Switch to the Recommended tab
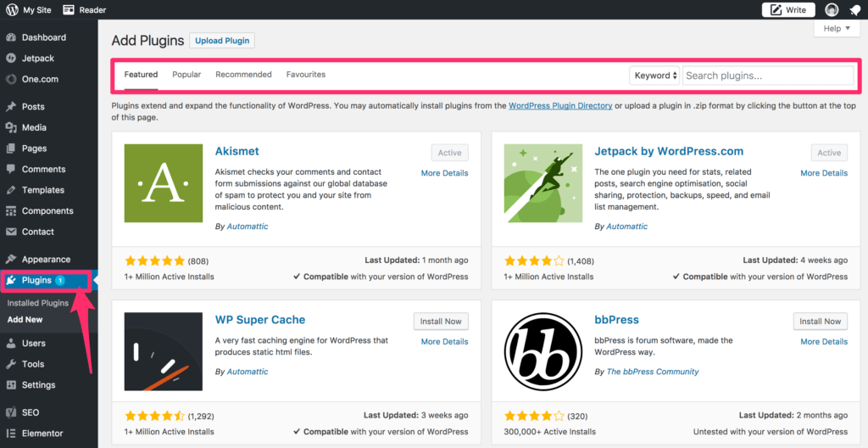Image resolution: width=868 pixels, height=448 pixels. (x=243, y=75)
